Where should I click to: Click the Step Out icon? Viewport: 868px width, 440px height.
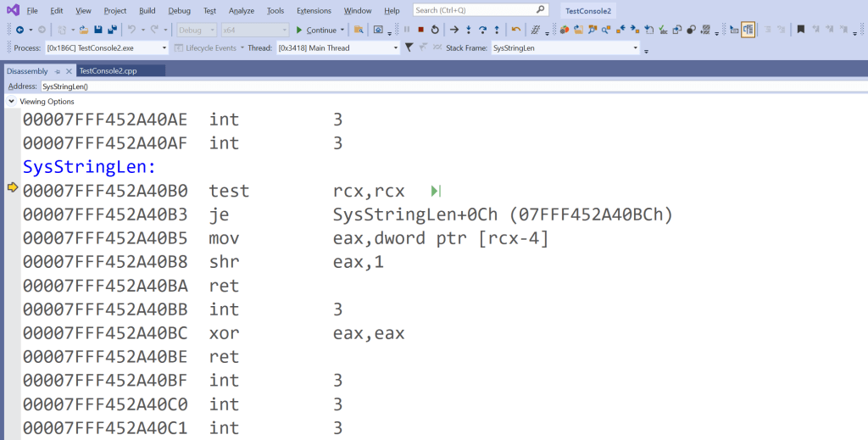click(497, 30)
